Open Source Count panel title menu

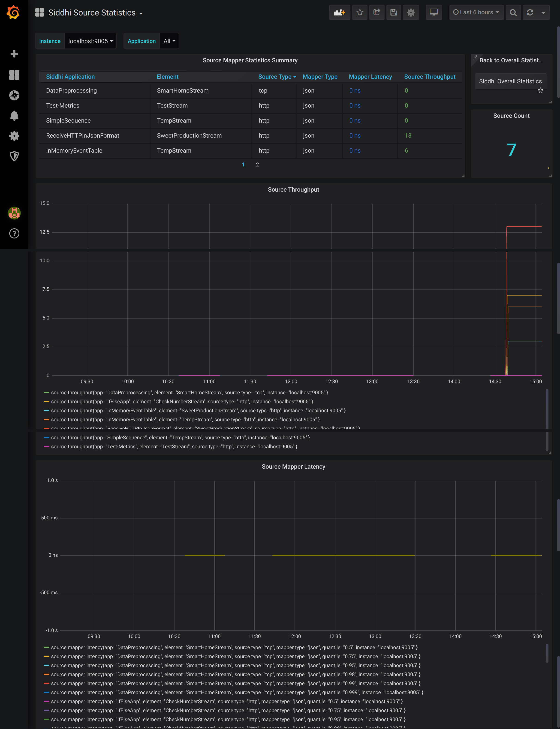[511, 116]
